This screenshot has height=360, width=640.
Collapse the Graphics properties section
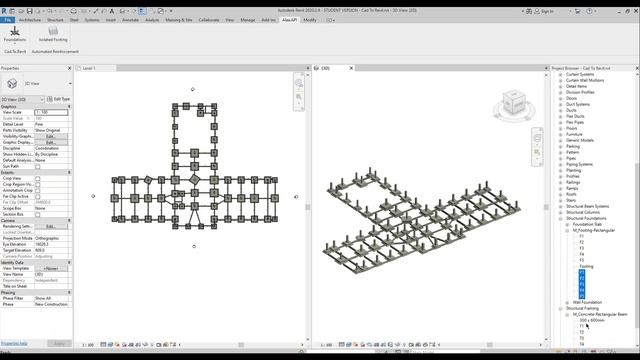click(x=69, y=106)
